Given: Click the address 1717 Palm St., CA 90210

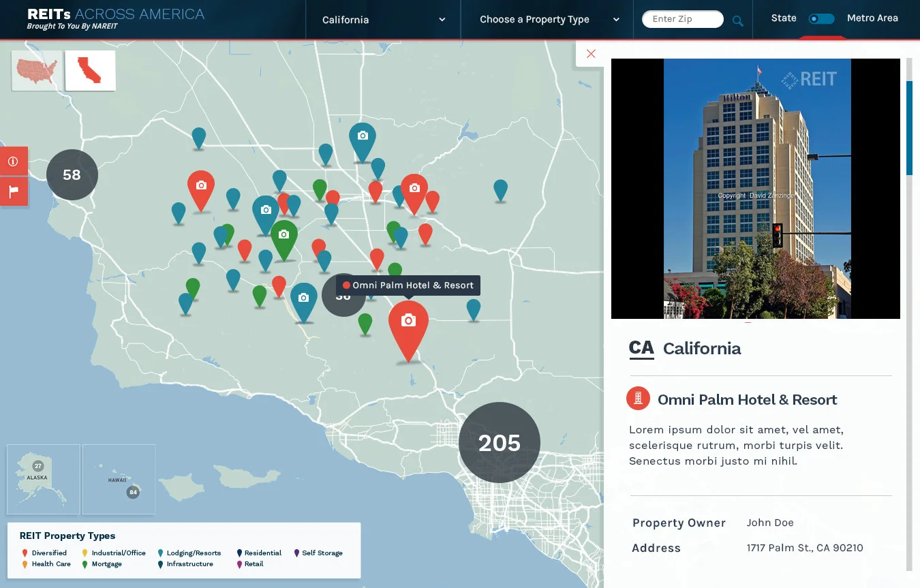Looking at the screenshot, I should (x=805, y=548).
